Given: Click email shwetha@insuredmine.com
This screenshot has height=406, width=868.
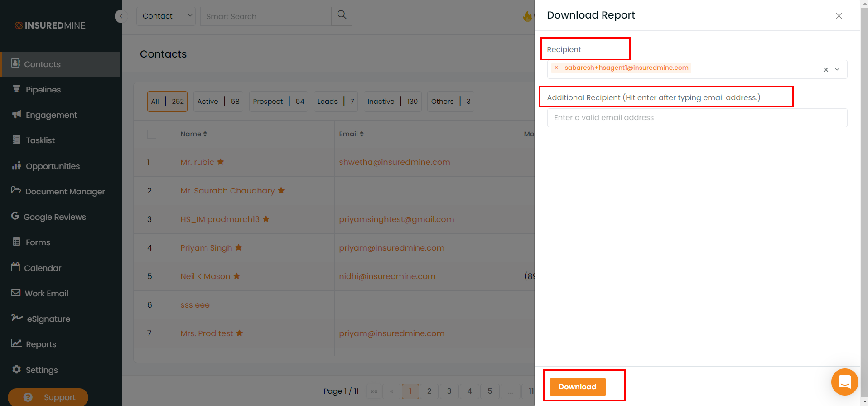Looking at the screenshot, I should tap(395, 162).
